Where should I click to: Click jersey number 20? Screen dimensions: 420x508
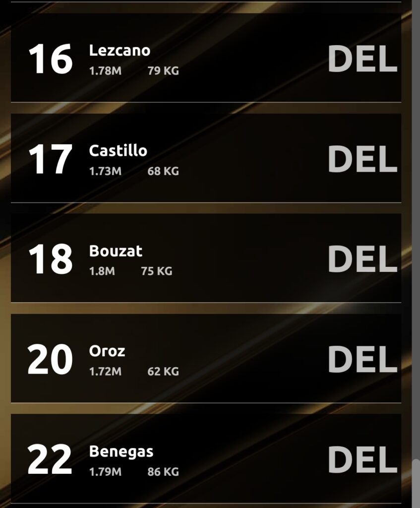tap(50, 360)
